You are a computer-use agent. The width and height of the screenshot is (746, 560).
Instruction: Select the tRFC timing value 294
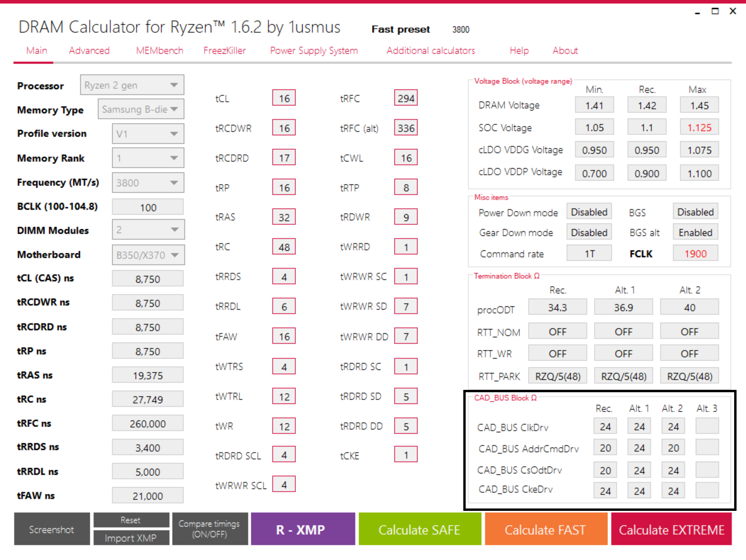pos(406,98)
